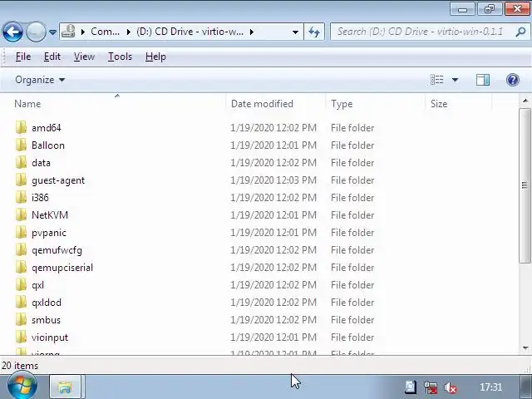
Task: Click network status tray icon
Action: 431,387
